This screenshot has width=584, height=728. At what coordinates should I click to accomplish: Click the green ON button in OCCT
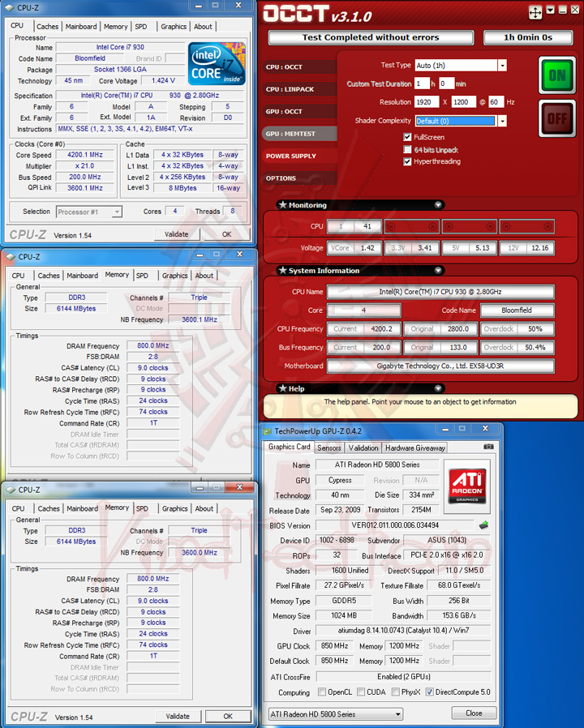pos(557,75)
